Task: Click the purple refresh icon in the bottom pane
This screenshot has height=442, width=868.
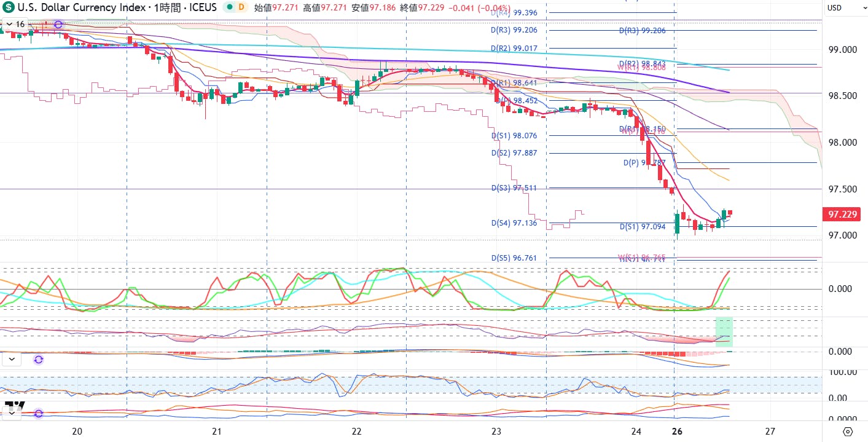Action: [39, 413]
